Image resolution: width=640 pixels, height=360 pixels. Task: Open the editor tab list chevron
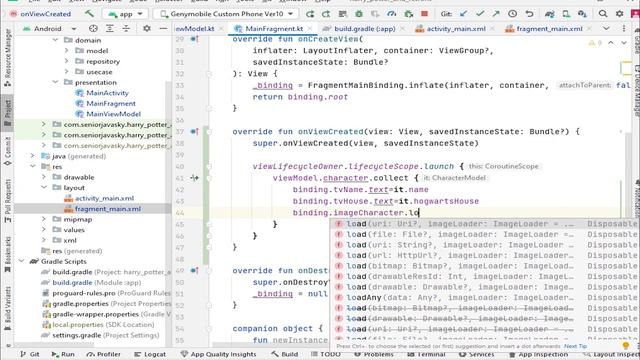click(x=606, y=29)
